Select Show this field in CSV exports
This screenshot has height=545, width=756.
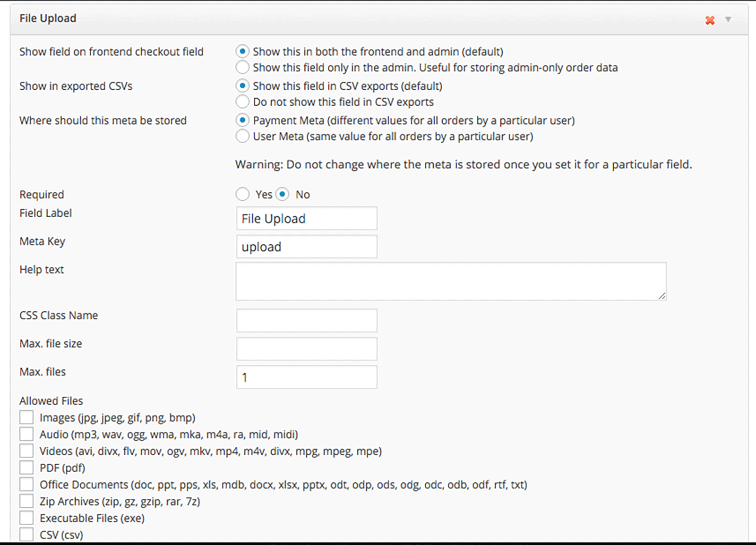coord(242,86)
